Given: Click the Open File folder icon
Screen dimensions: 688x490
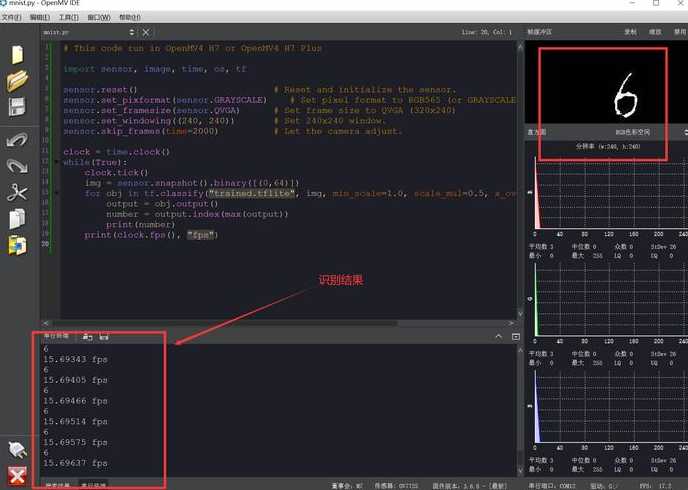Looking at the screenshot, I should (17, 81).
